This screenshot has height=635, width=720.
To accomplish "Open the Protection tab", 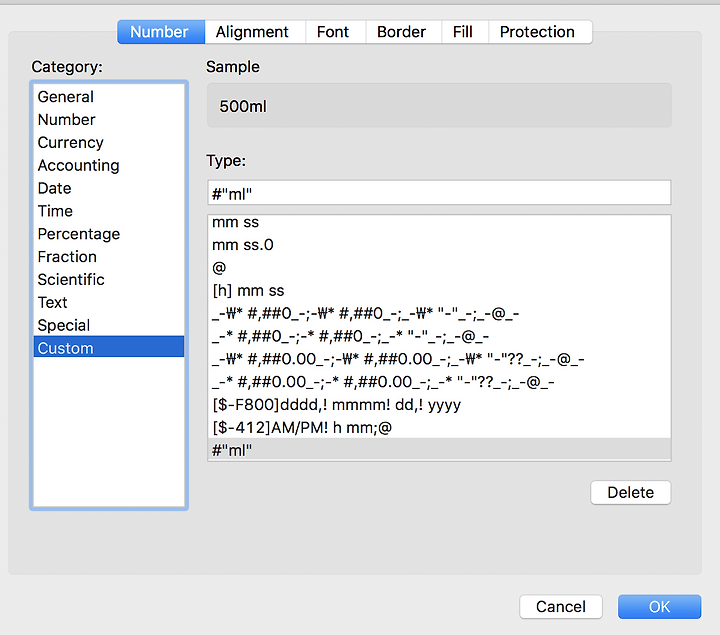I will coord(540,32).
